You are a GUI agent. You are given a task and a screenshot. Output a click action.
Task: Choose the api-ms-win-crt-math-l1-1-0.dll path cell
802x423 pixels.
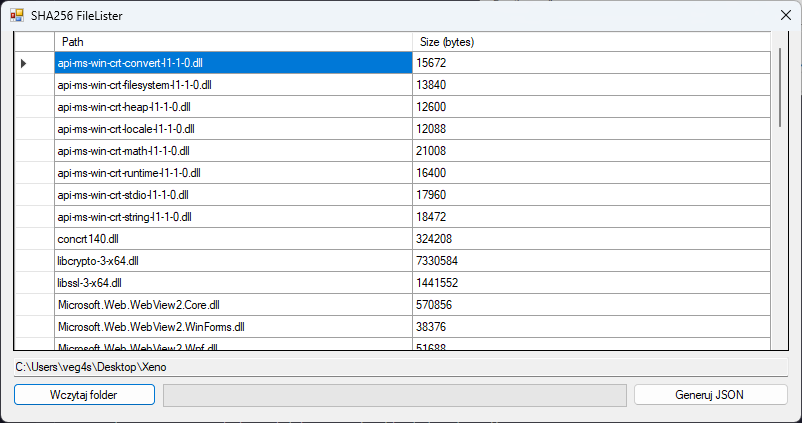232,151
